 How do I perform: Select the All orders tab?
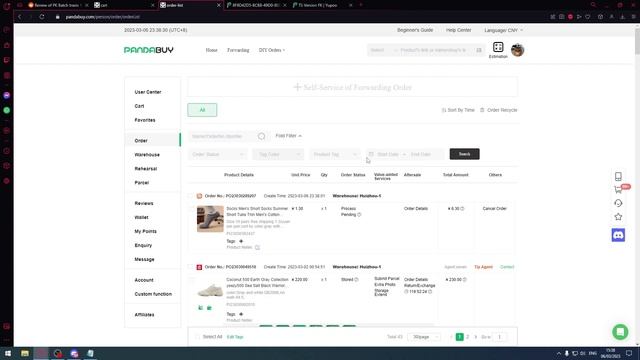coord(202,110)
